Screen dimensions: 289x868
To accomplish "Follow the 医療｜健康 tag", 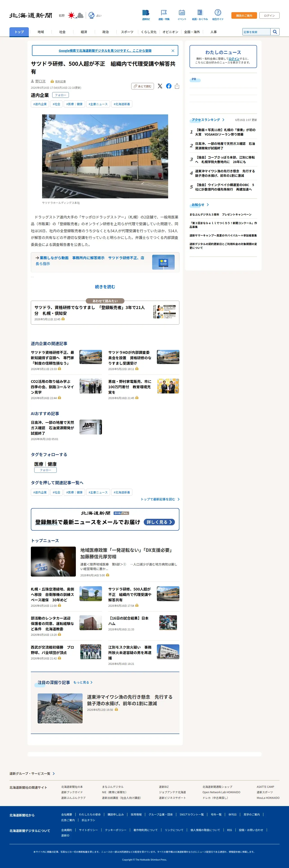I will click(45, 470).
